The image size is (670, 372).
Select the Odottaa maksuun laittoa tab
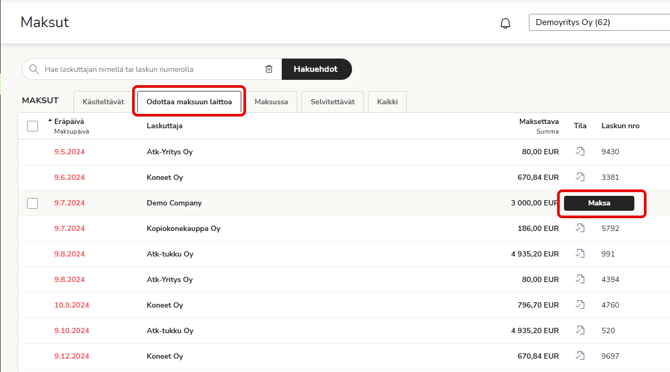189,102
